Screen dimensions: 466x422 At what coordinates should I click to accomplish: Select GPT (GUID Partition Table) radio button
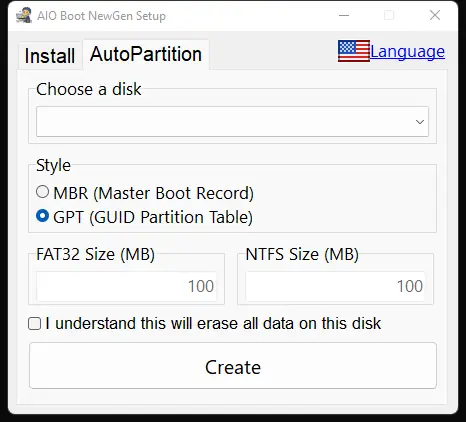(42, 216)
